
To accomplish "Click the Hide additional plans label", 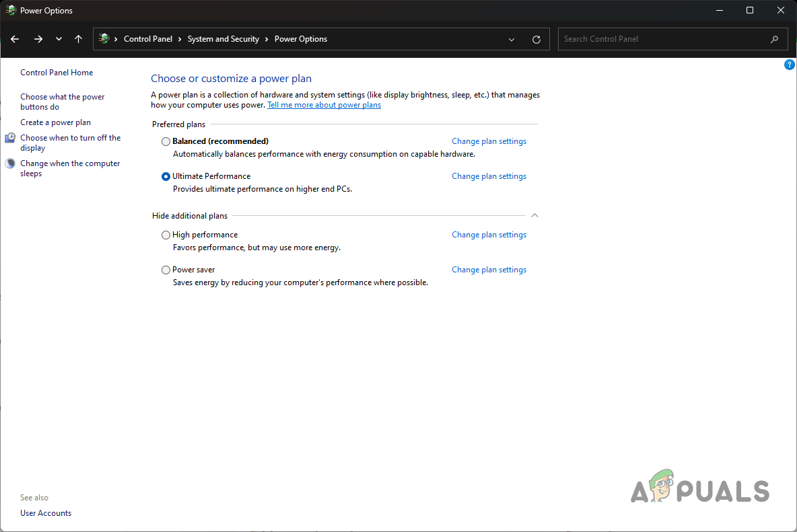I will 190,216.
